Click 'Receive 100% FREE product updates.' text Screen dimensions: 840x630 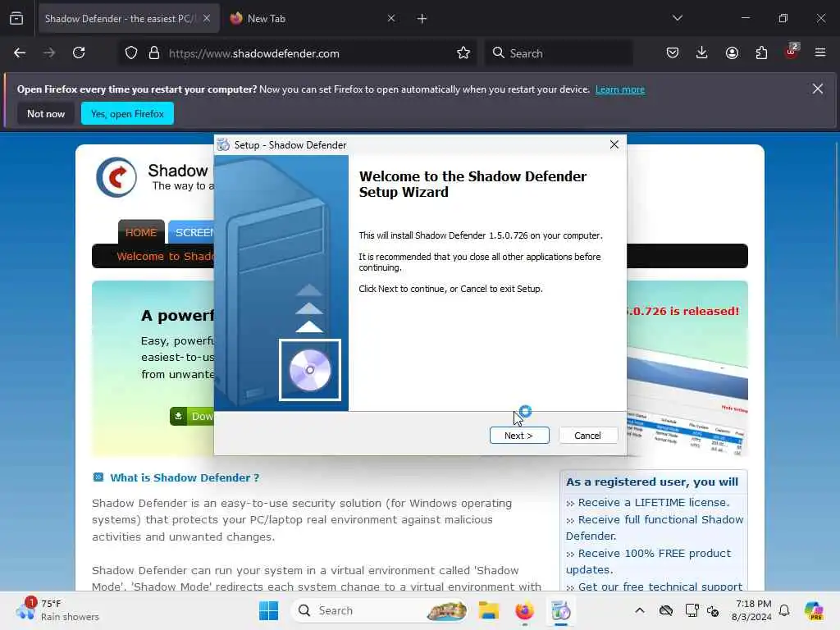(648, 561)
